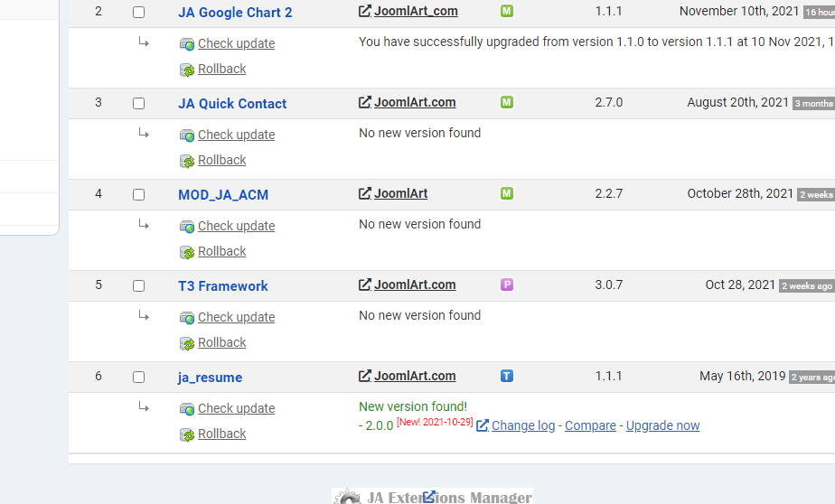The image size is (835, 504).
Task: Toggle the ja_resume row checkbox
Action: [138, 378]
